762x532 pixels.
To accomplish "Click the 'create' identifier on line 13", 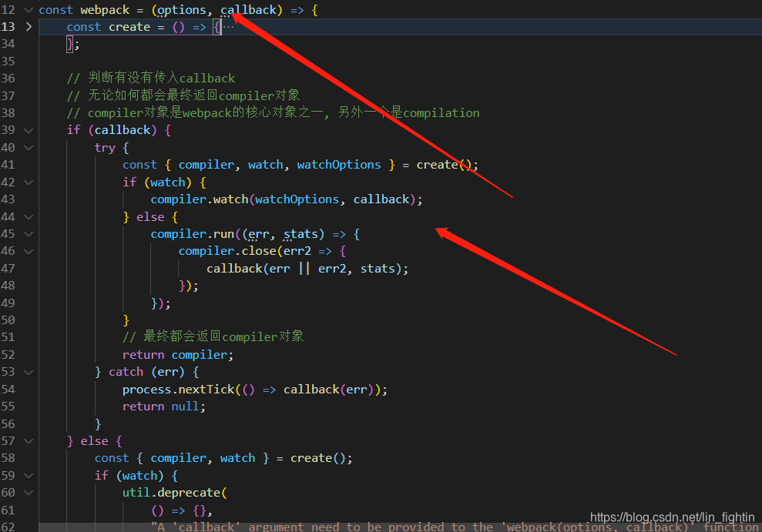I will tap(129, 27).
